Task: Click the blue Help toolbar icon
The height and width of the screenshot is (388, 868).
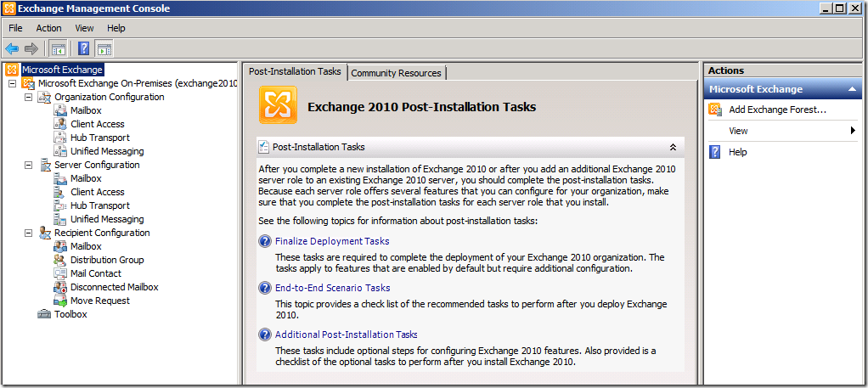Action: pyautogui.click(x=83, y=48)
